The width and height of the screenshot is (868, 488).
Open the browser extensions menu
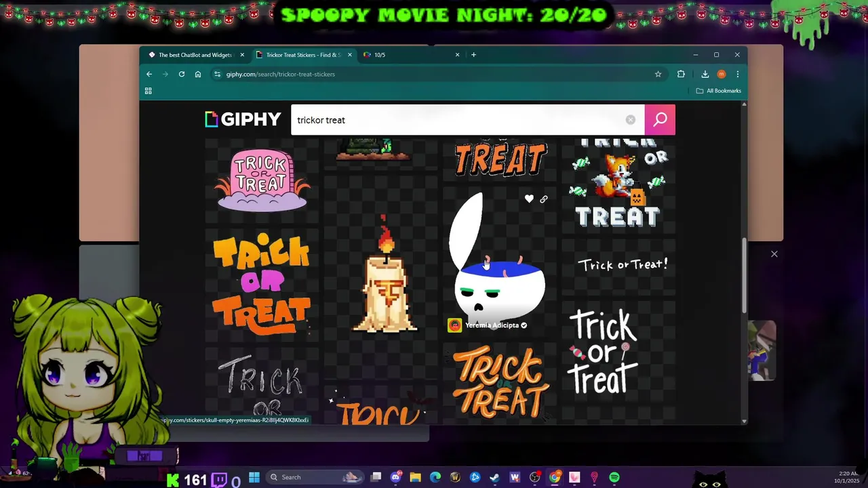coord(681,74)
